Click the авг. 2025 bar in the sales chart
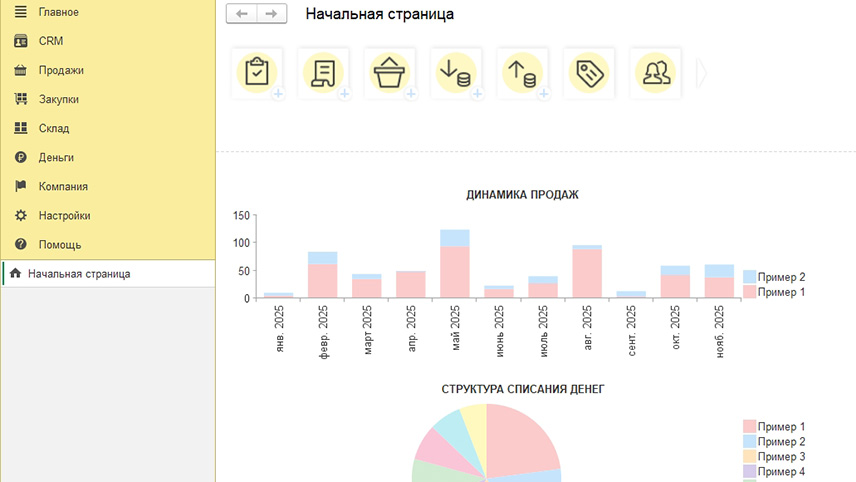Viewport: 856px width, 482px height. pos(587,272)
